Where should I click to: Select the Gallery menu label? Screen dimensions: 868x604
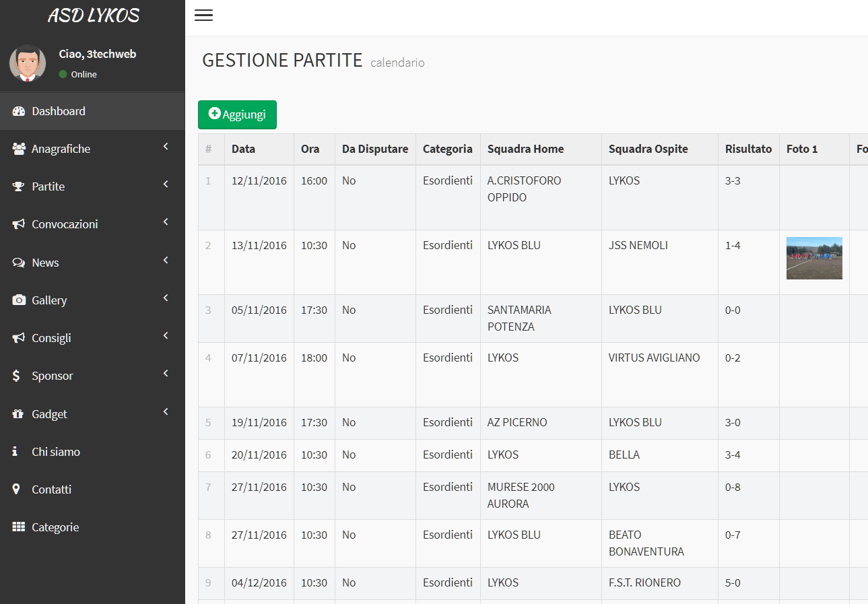(49, 300)
